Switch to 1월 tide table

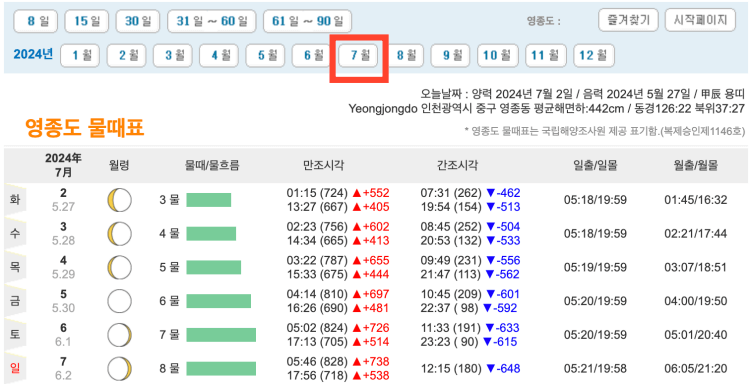80,55
